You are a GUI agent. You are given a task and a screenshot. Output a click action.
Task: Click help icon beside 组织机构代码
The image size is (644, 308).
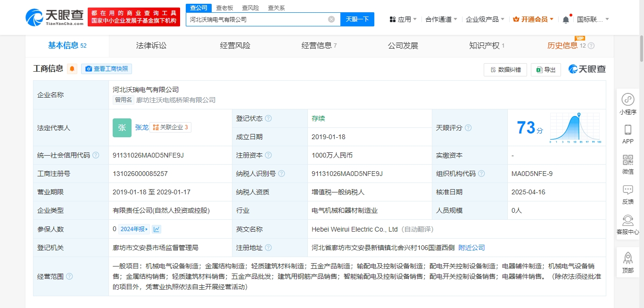pyautogui.click(x=481, y=174)
